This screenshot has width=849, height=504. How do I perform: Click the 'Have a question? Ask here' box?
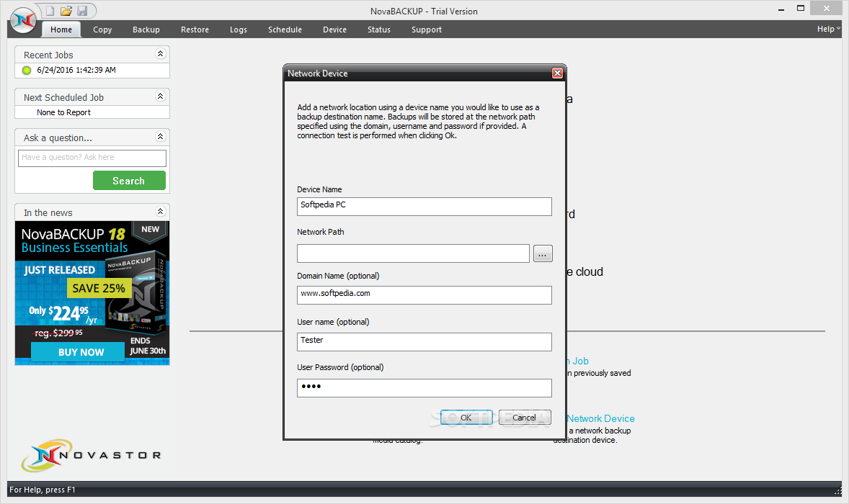click(x=92, y=158)
